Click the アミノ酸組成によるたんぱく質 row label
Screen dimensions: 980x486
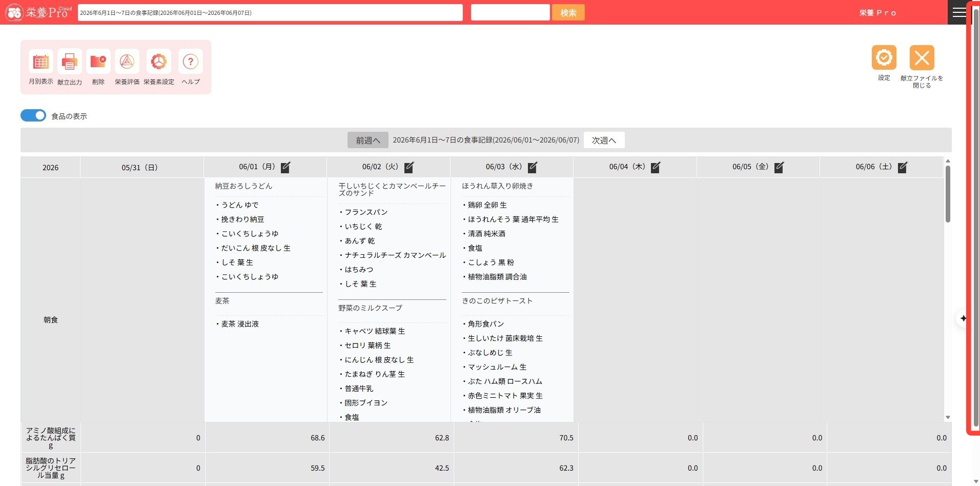[x=50, y=438]
